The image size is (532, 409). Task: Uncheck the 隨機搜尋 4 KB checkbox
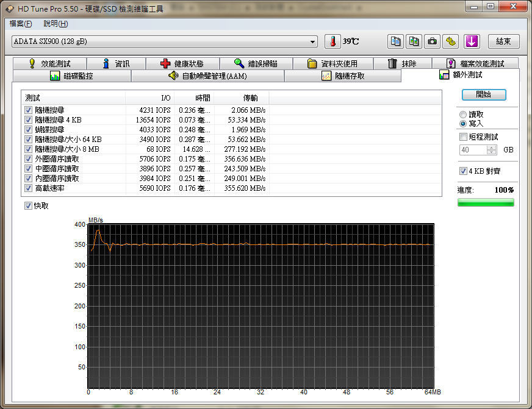tap(28, 120)
